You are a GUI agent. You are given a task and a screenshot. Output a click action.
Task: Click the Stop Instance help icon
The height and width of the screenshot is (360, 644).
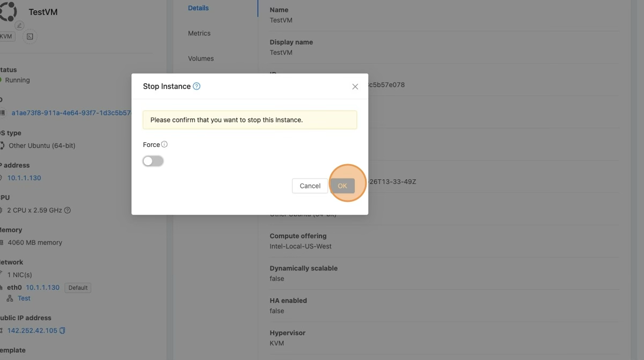(x=196, y=86)
